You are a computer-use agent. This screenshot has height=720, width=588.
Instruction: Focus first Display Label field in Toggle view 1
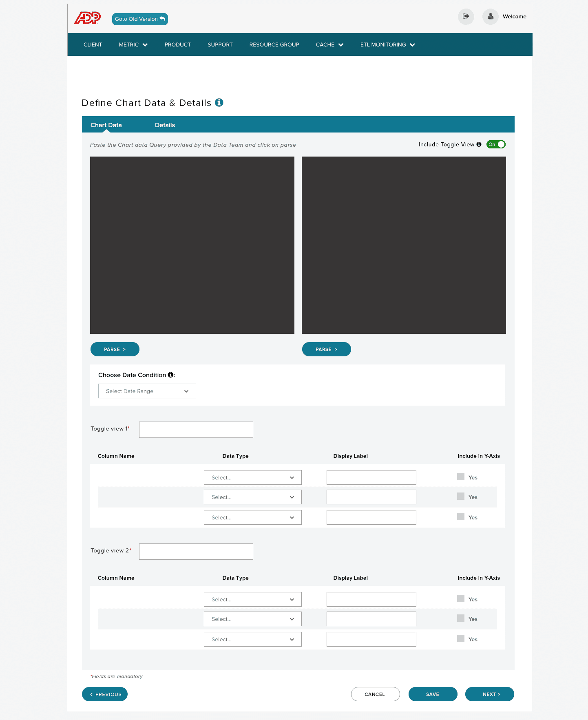pyautogui.click(x=371, y=477)
